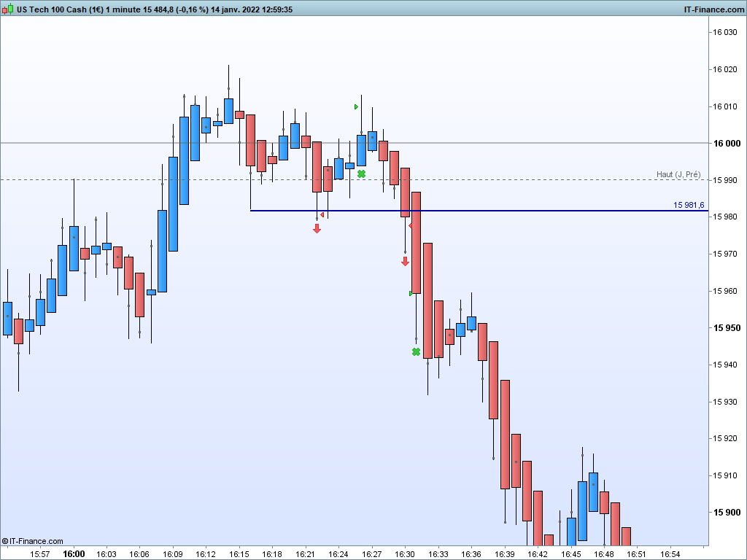The image size is (747, 560).
Task: Click the 15 970 price axis label
Action: pos(724,254)
